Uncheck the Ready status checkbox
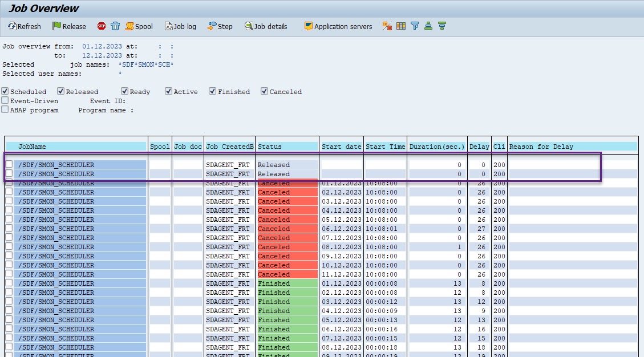This screenshot has height=357, width=644. point(124,91)
